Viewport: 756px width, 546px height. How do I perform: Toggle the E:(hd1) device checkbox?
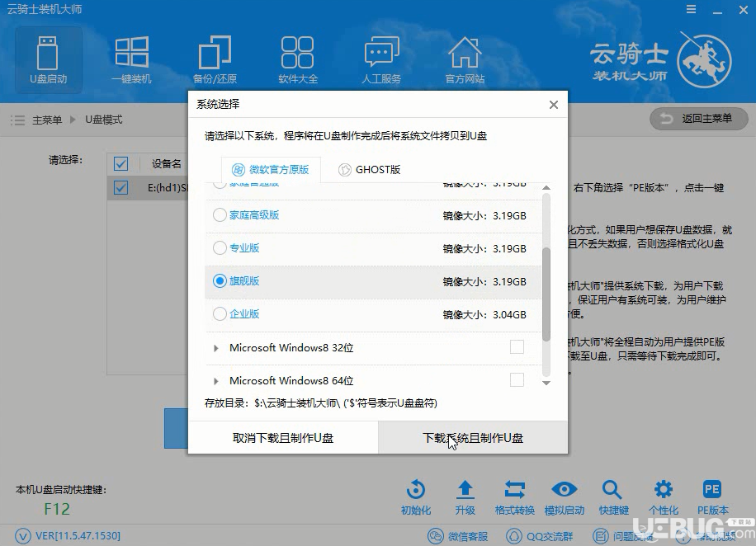tap(120, 187)
